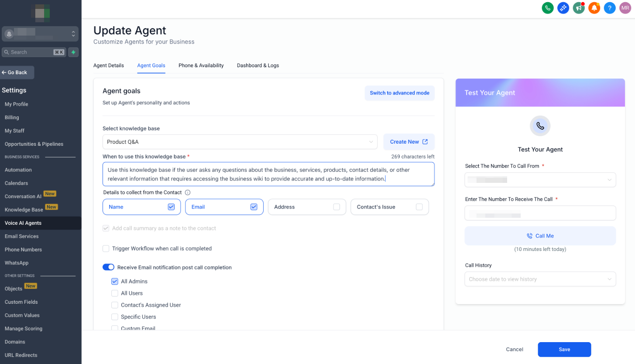Click the blue help question mark icon

tap(610, 8)
